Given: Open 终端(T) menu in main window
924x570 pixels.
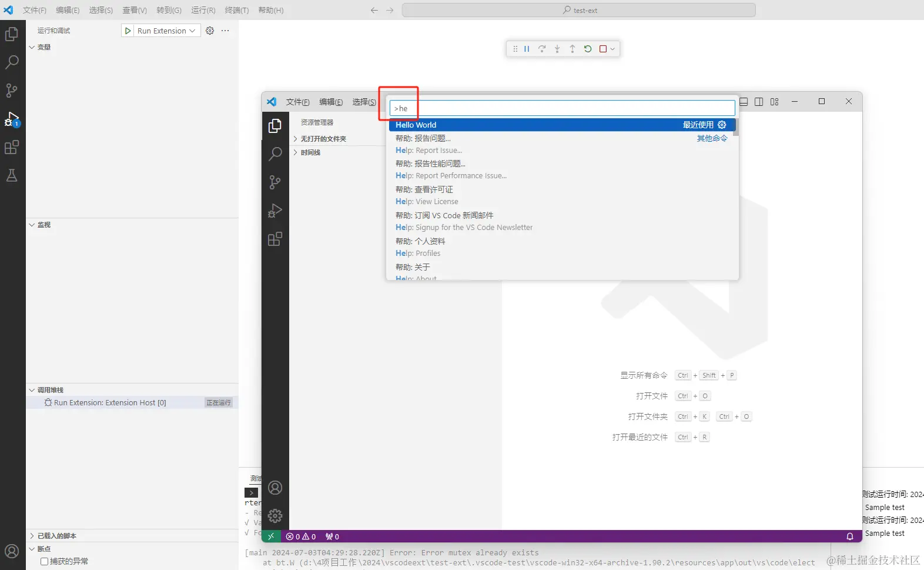Looking at the screenshot, I should click(237, 10).
